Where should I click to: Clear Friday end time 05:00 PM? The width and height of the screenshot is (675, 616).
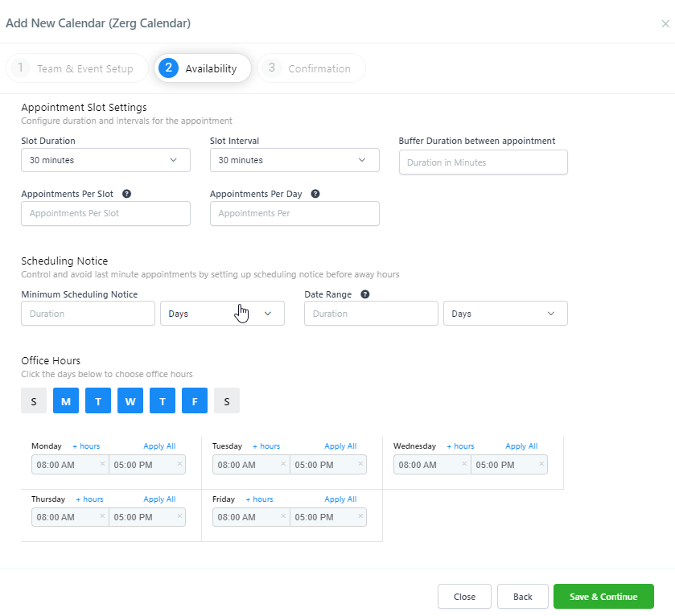coord(360,515)
